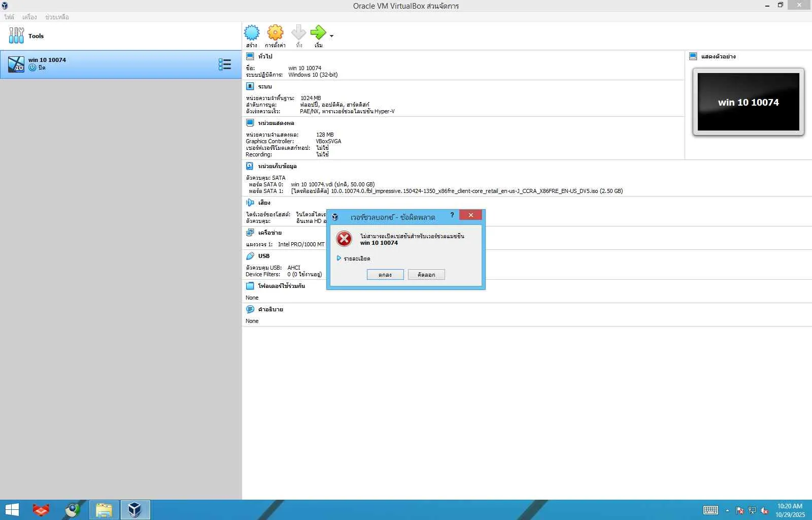Click the "Intel PRO/1000 MT" adapter value
This screenshot has height=520, width=812.
point(301,244)
